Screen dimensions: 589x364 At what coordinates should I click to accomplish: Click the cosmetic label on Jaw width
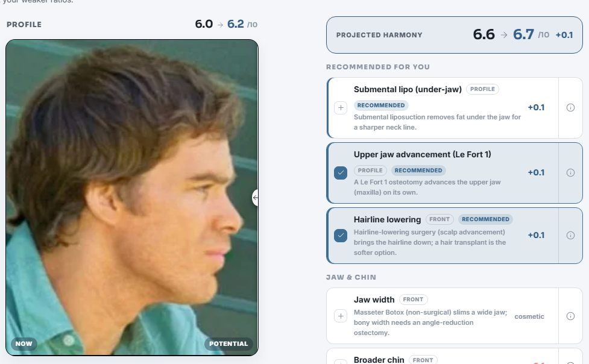(529, 316)
